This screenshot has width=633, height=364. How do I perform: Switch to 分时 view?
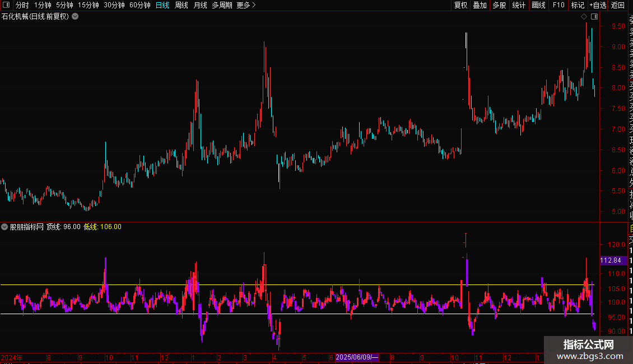point(22,5)
